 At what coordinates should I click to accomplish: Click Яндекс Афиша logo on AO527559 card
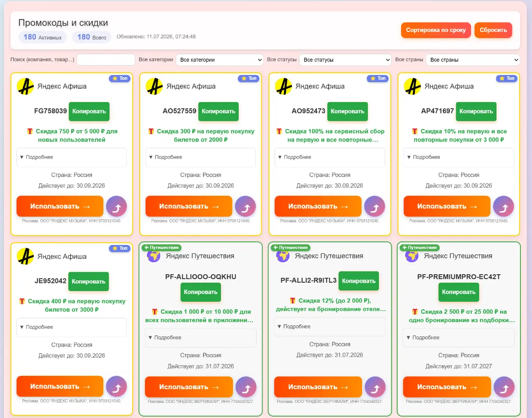click(x=154, y=86)
